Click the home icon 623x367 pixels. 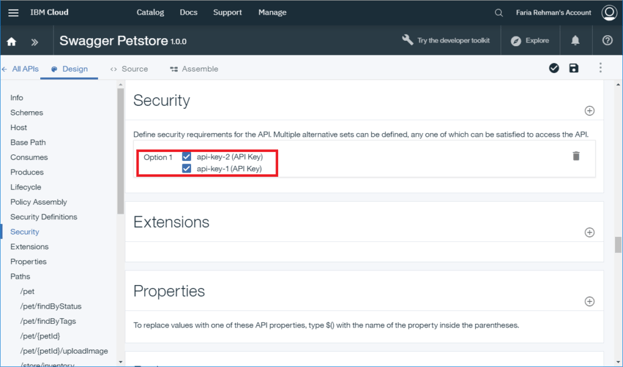(12, 41)
